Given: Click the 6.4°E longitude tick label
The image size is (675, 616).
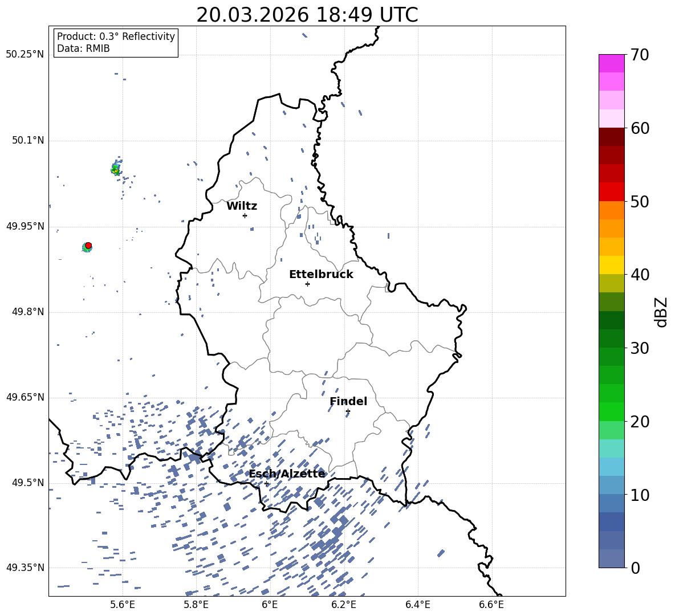Looking at the screenshot, I should [417, 605].
